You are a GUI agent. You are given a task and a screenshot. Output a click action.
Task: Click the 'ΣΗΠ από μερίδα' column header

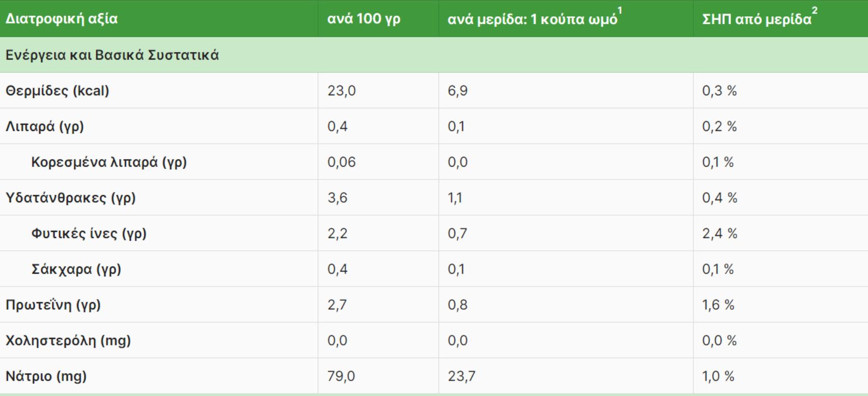coord(756,19)
